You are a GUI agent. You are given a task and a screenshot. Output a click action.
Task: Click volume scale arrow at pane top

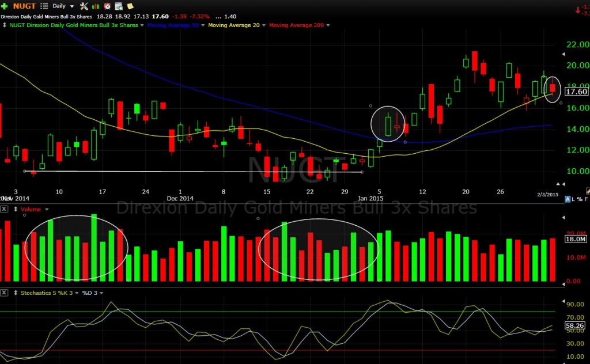point(563,217)
